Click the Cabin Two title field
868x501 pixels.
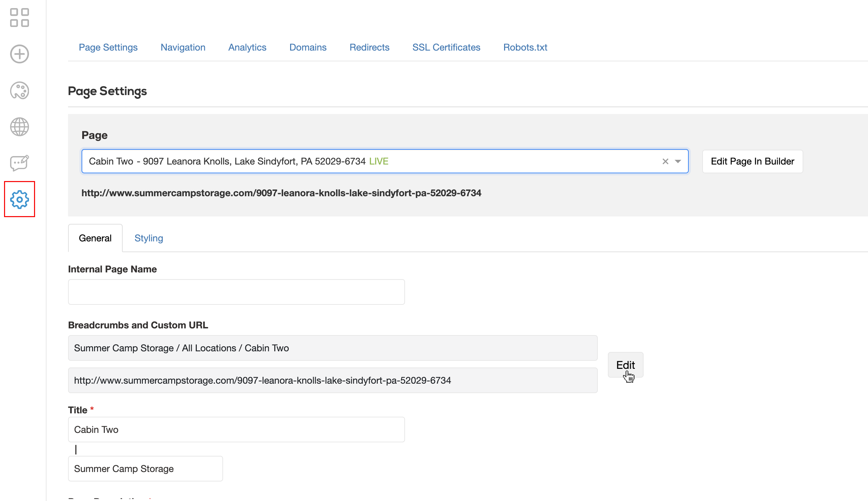236,430
